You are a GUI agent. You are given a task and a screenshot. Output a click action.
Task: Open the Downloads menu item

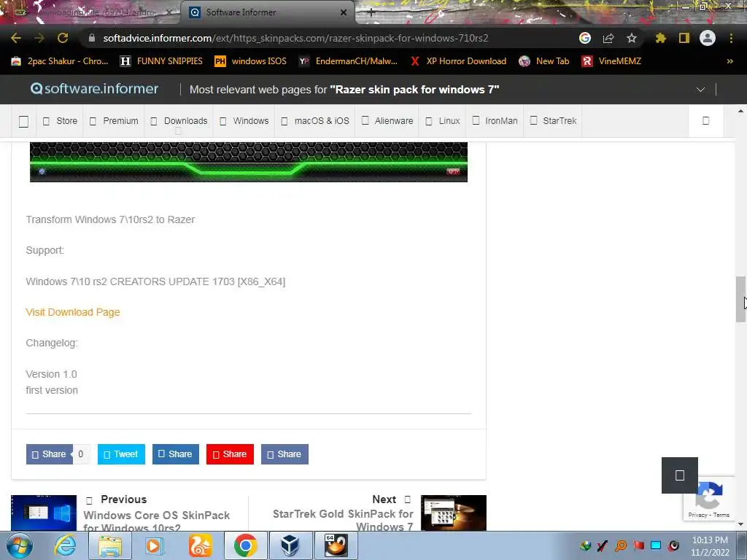(179, 121)
